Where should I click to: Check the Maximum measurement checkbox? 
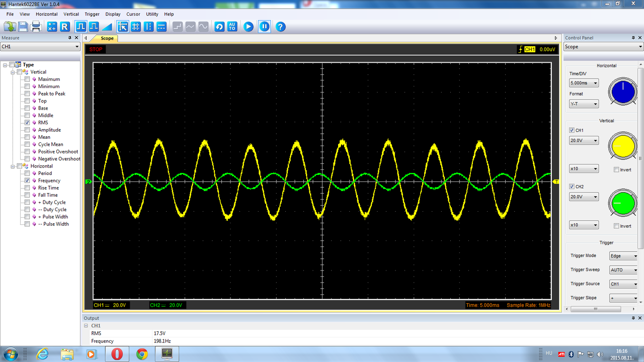click(x=27, y=79)
